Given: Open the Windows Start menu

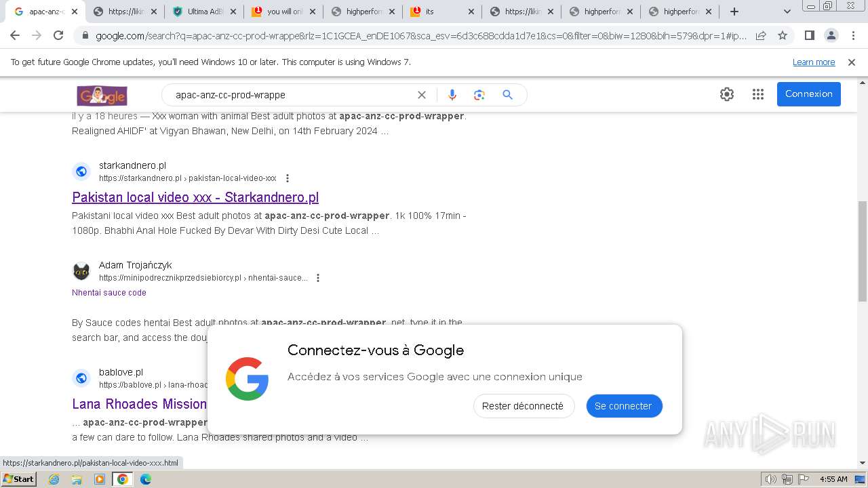Looking at the screenshot, I should coord(19,479).
